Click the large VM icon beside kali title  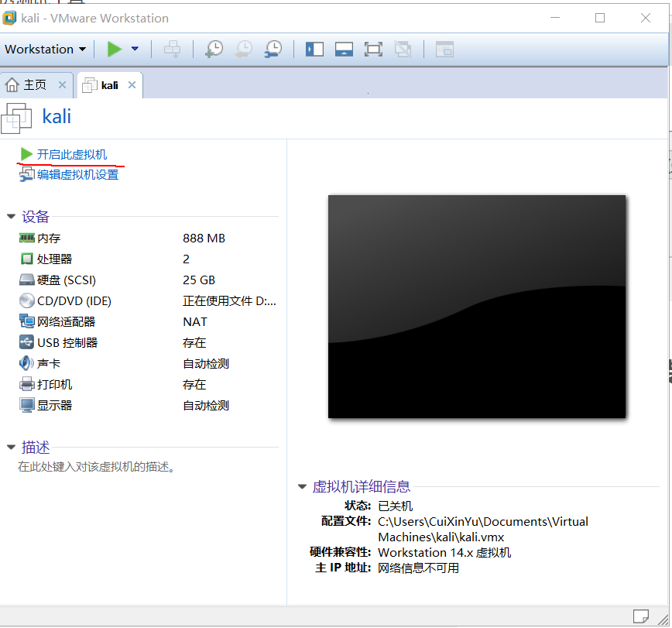coord(16,118)
